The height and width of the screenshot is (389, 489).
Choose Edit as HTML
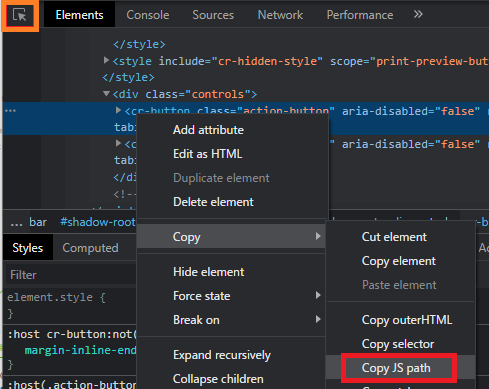click(208, 154)
